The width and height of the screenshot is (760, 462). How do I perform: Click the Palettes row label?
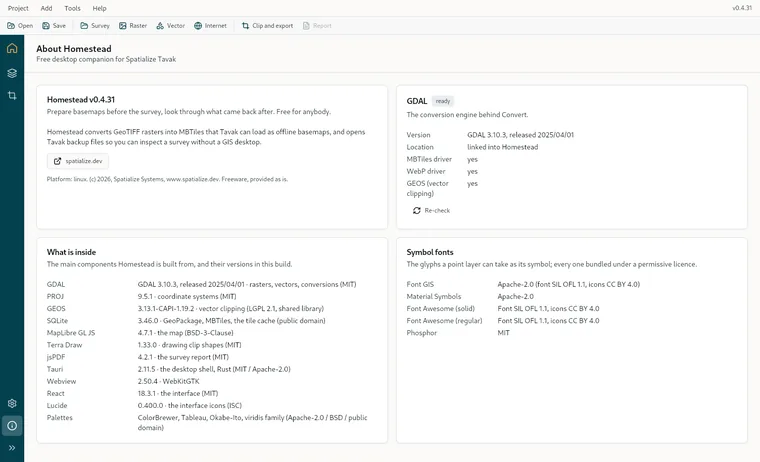point(60,417)
